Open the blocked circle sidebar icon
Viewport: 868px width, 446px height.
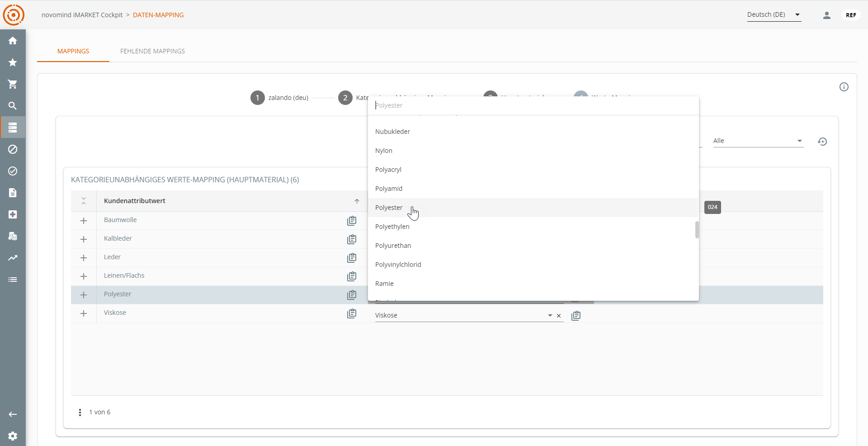(13, 149)
